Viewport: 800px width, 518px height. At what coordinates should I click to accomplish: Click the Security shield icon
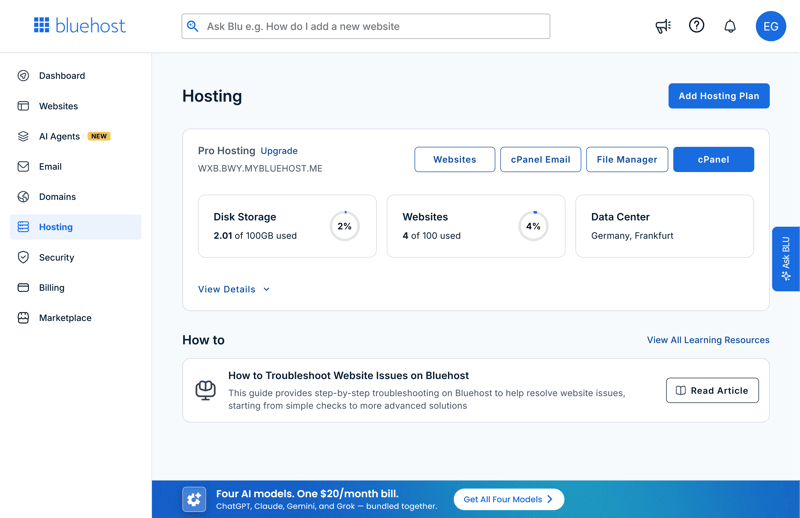pos(23,257)
